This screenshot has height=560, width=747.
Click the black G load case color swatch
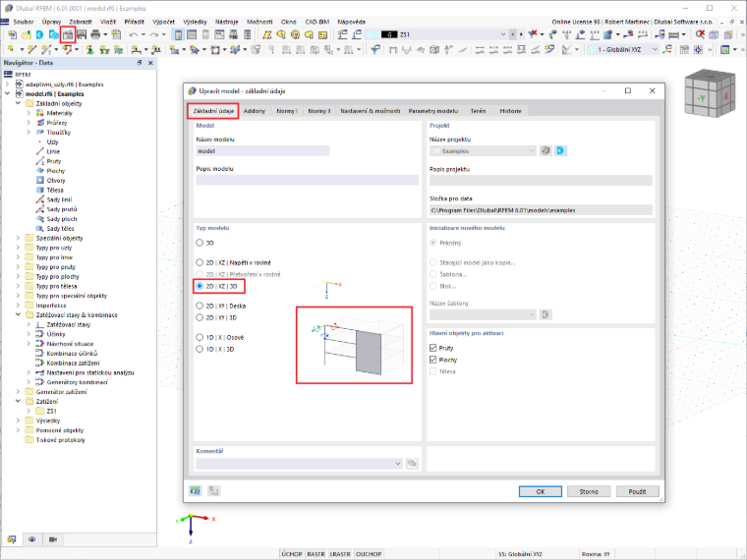tap(389, 34)
